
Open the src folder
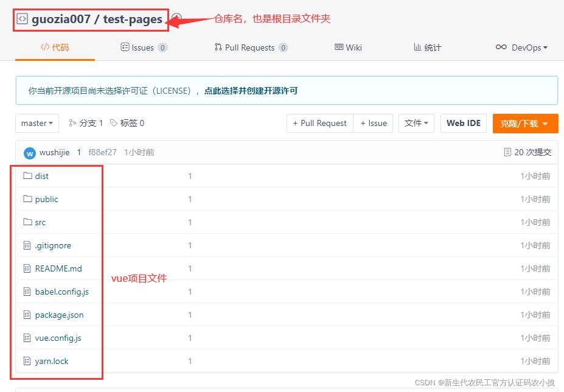[x=40, y=222]
